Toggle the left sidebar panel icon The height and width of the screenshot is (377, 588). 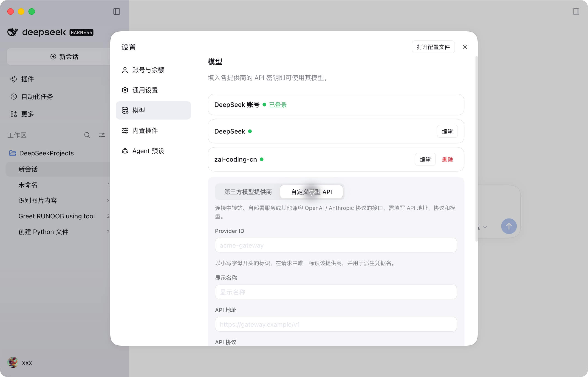[x=117, y=11]
